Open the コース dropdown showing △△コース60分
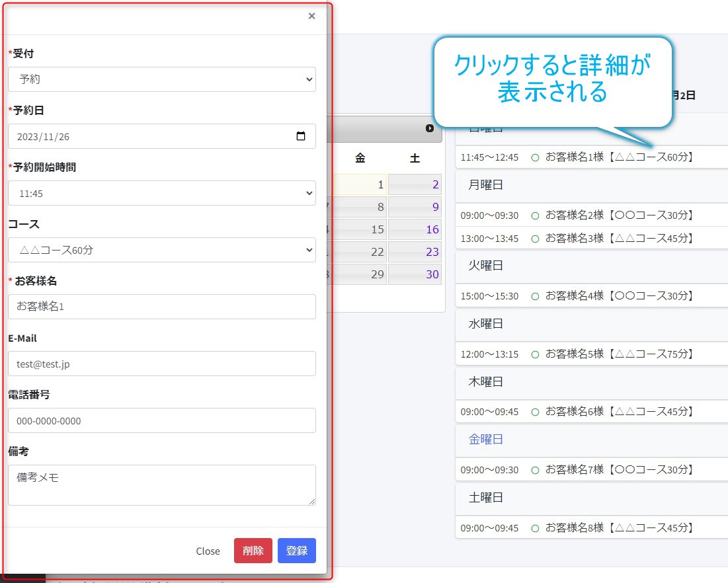This screenshot has width=728, height=583. coord(161,250)
